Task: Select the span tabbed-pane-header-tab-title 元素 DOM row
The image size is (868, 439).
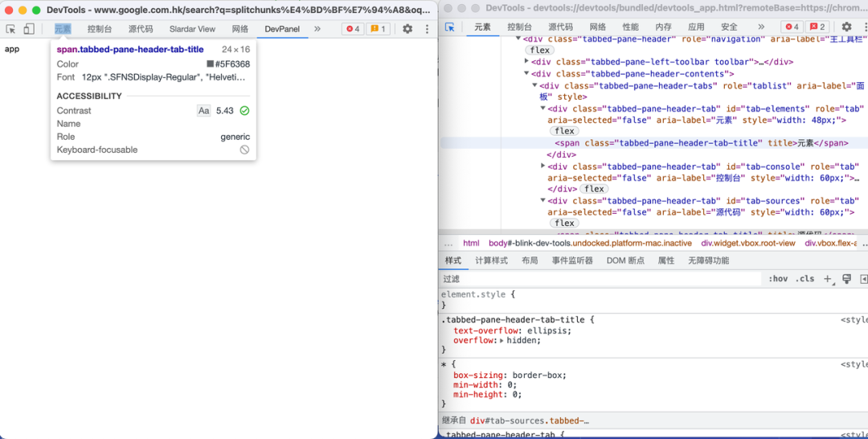Action: click(654, 143)
